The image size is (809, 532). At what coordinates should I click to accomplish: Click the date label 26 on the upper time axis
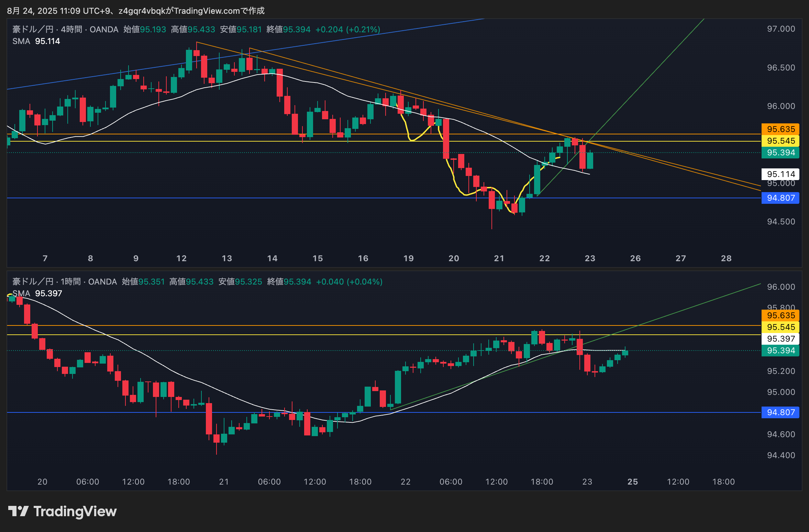[635, 258]
